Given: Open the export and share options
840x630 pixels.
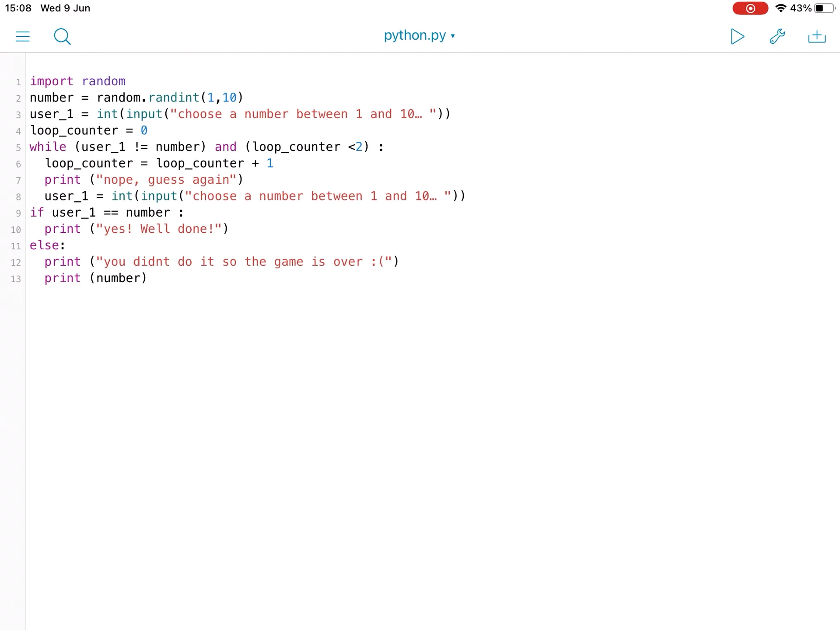Looking at the screenshot, I should (x=816, y=36).
